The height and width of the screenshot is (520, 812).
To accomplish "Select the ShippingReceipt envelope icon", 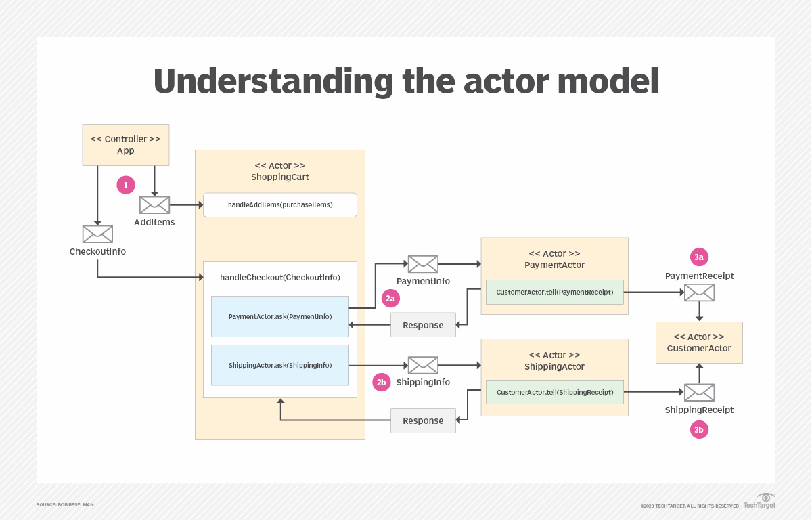I will click(699, 391).
